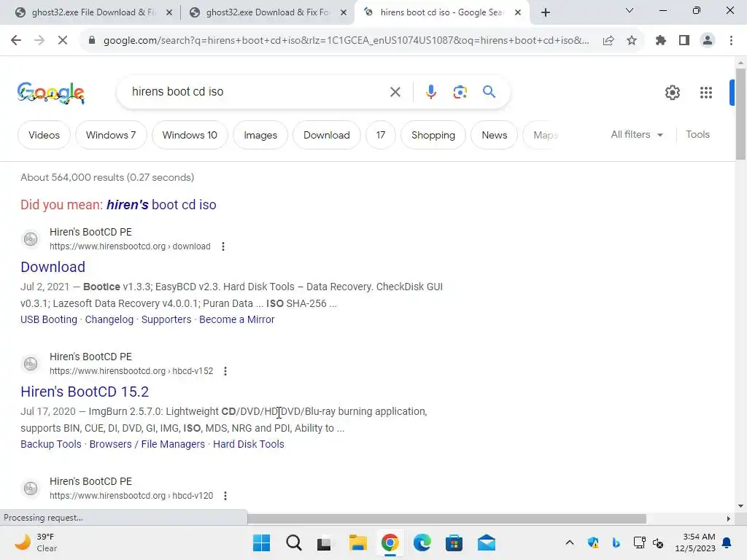Launch Microsoft Edge from the taskbar
Viewport: 747px width, 560px height.
(422, 542)
